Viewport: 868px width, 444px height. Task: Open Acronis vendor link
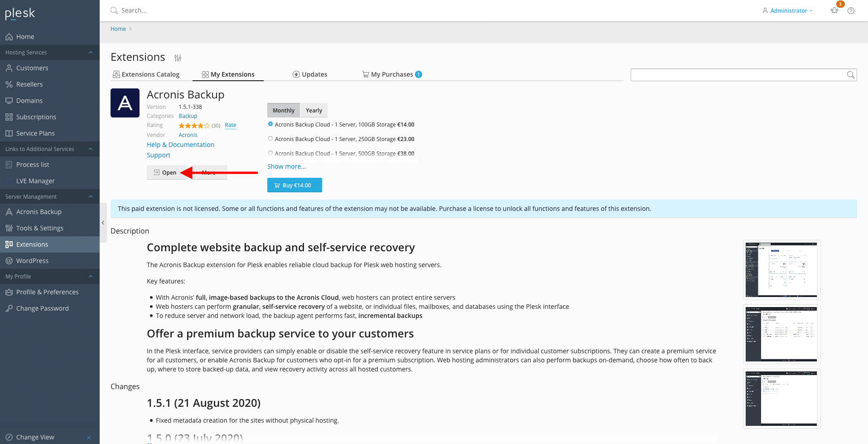(188, 135)
